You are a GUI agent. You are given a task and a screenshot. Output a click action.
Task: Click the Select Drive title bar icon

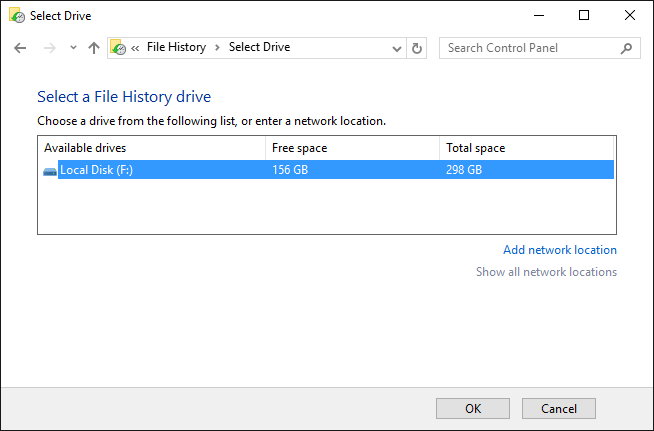pos(17,15)
